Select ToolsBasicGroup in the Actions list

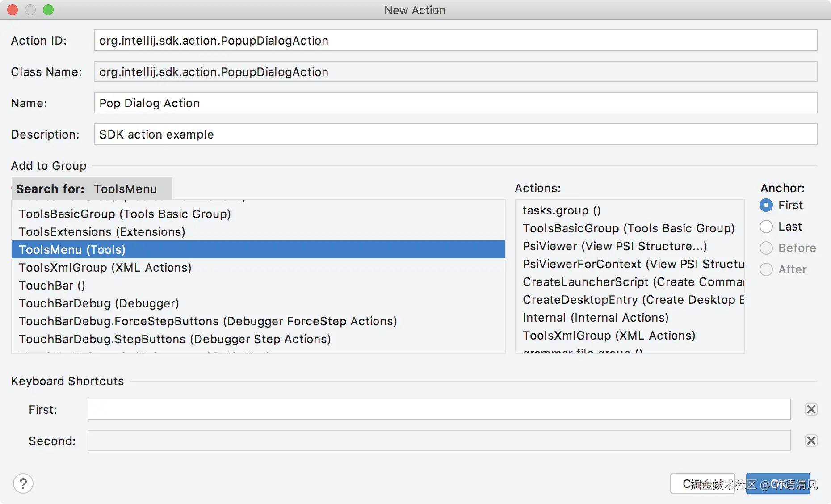point(630,228)
